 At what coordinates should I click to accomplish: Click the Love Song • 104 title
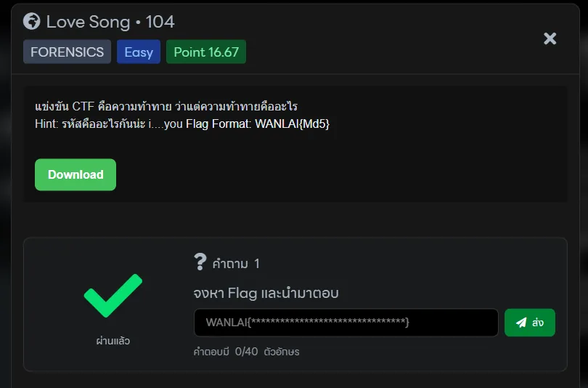pyautogui.click(x=110, y=22)
